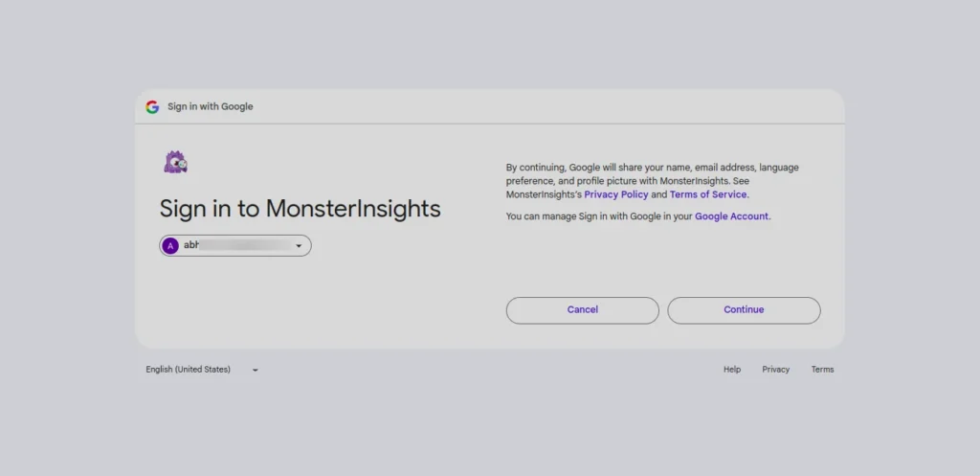Open the Terms footer link
This screenshot has height=476, width=980.
pos(823,370)
